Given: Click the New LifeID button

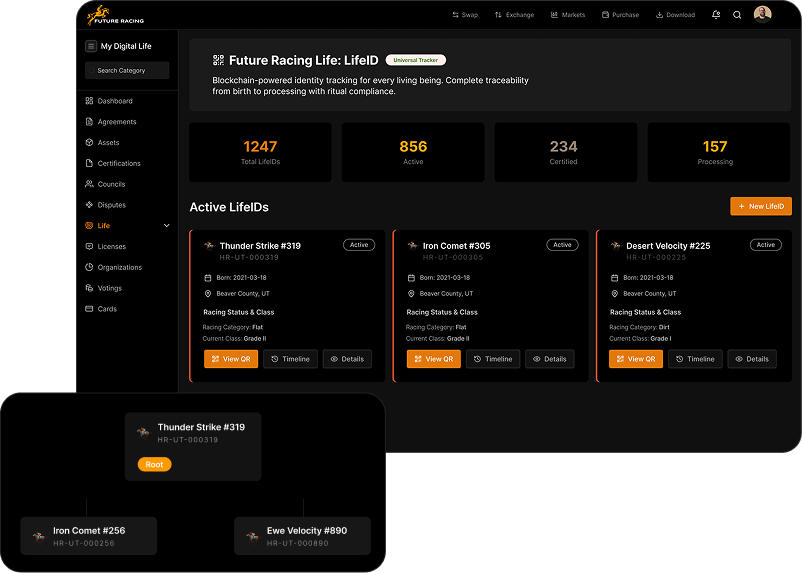Looking at the screenshot, I should point(760,206).
